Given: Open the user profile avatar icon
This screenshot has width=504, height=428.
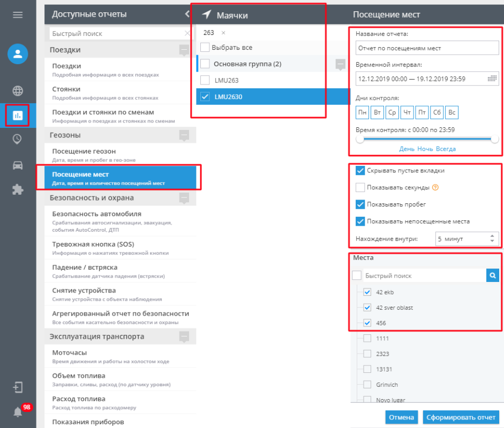Looking at the screenshot, I should point(18,53).
